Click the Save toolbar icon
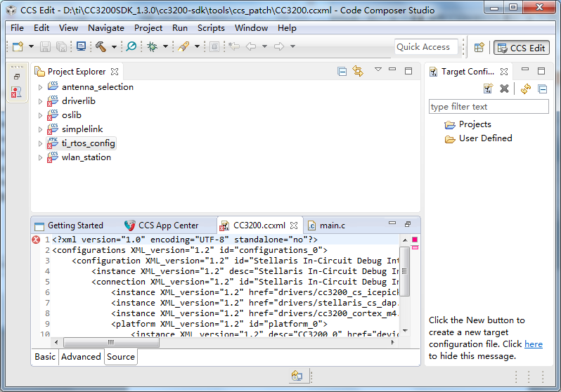The height and width of the screenshot is (392, 561). click(45, 46)
